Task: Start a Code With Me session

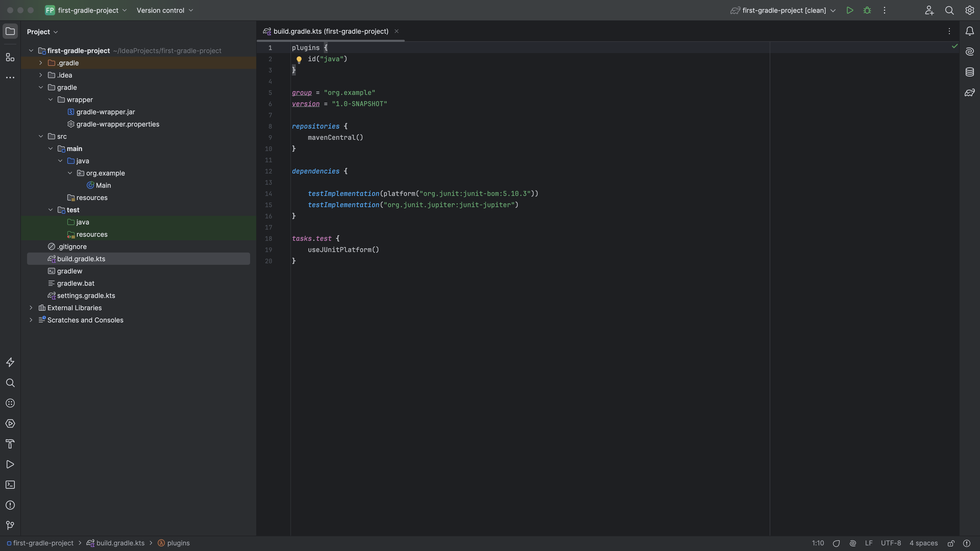Action: click(x=929, y=10)
